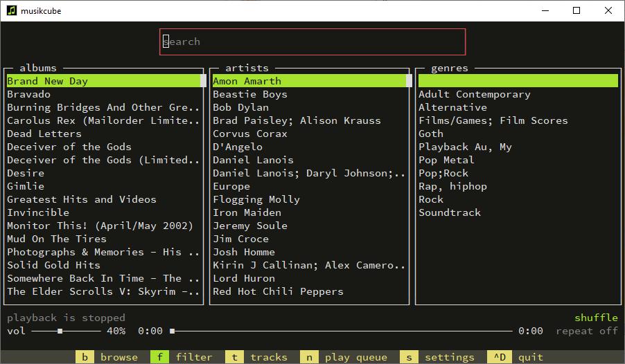
Task: Select album Monitor This! (April/May 2002)
Action: 103,226
